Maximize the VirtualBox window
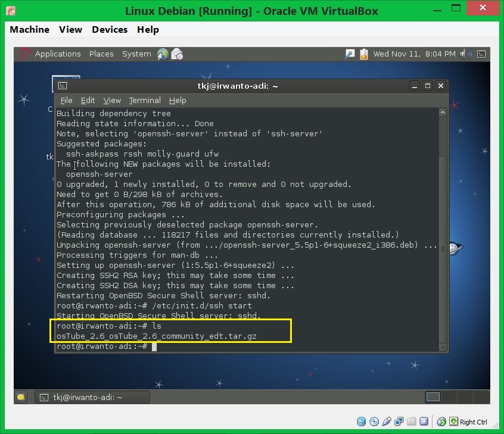504x434 pixels. click(456, 9)
